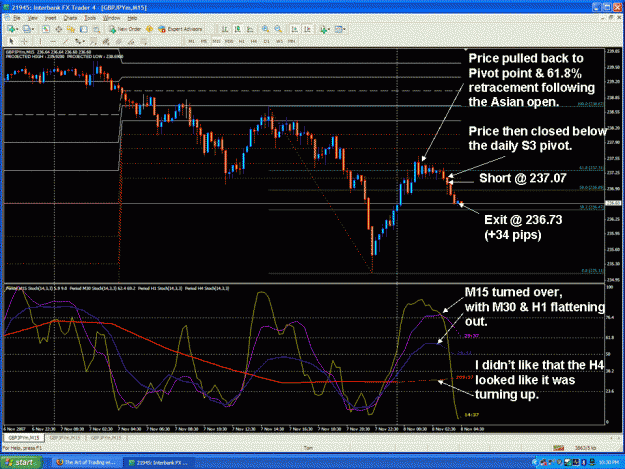Open the Help menu
The height and width of the screenshot is (469, 625).
[x=132, y=18]
